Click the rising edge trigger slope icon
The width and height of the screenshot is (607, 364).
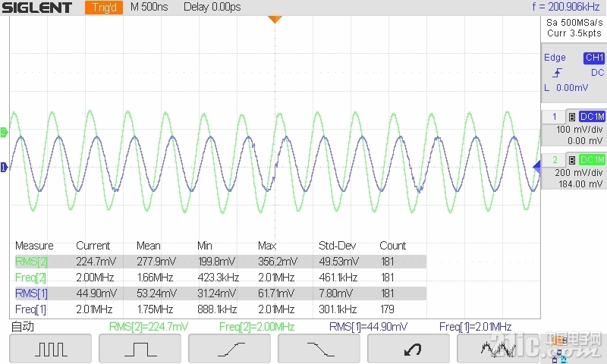coord(558,73)
